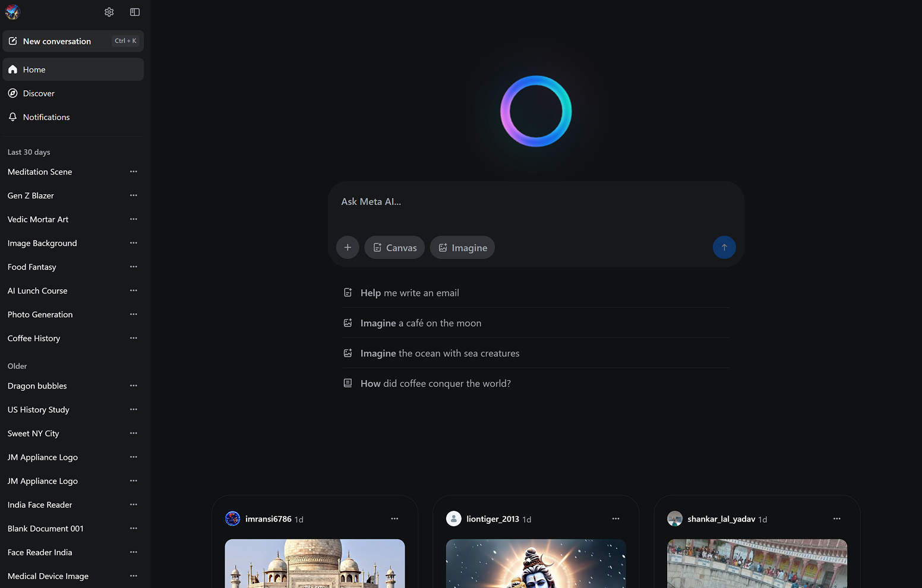Screen dimensions: 922x588
Task: Open more options on liontiger_2013 post
Action: [x=615, y=519]
